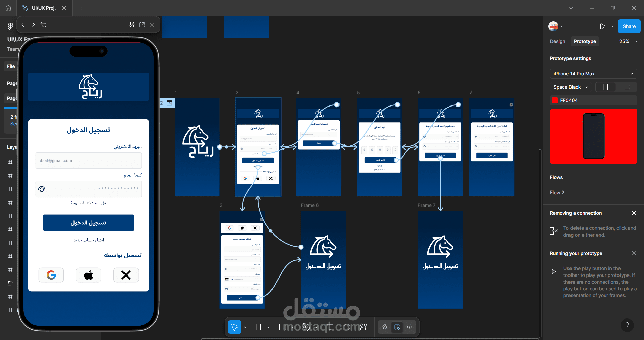The width and height of the screenshot is (644, 340).
Task: Open the help question mark button
Action: point(627,325)
